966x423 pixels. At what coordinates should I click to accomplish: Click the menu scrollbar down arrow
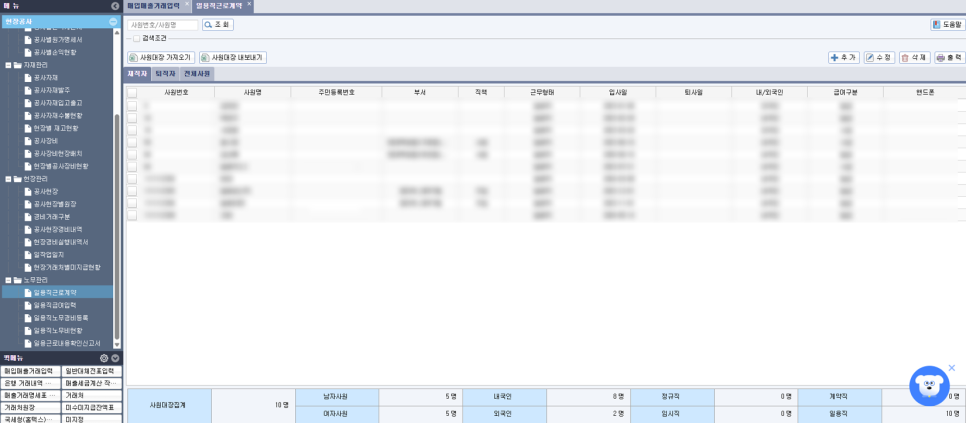point(117,346)
